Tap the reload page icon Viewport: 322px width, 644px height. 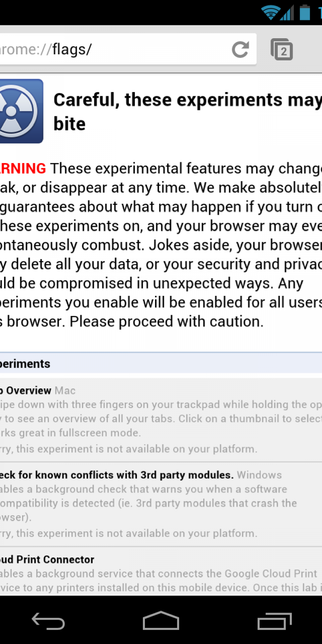click(240, 50)
